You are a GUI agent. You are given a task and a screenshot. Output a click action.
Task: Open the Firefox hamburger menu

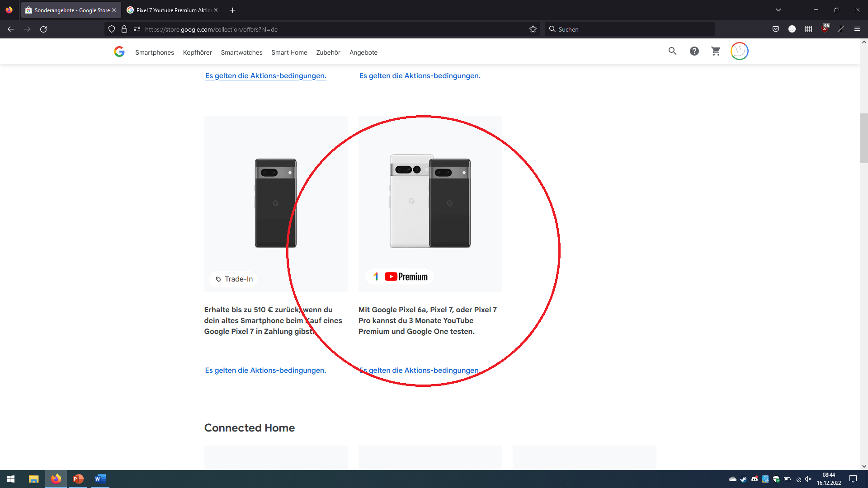(857, 29)
